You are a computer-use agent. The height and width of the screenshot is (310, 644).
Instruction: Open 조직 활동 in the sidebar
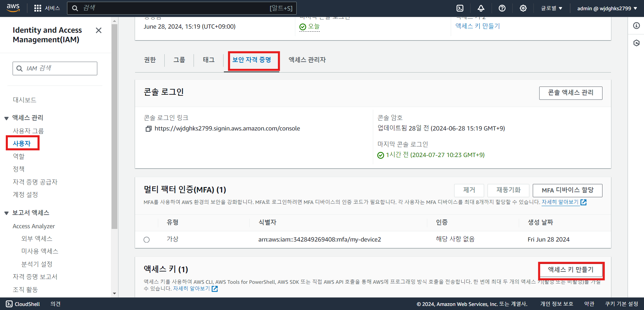click(x=25, y=290)
